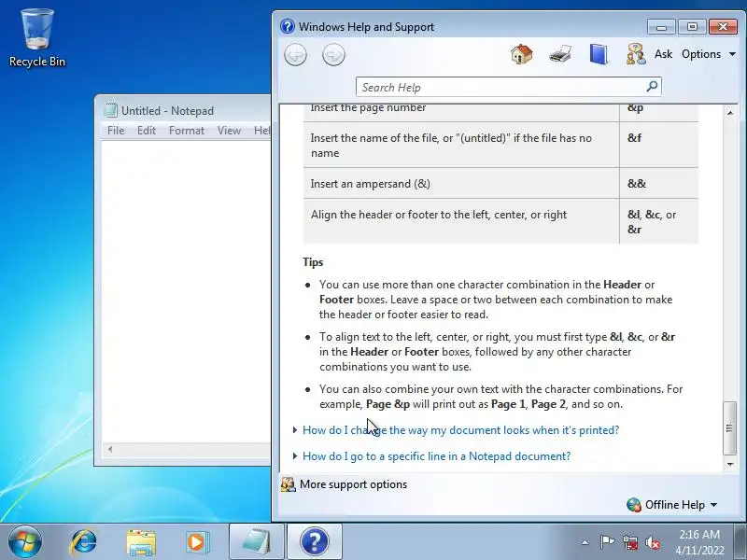
Task: Open Notepad View menu
Action: point(229,131)
